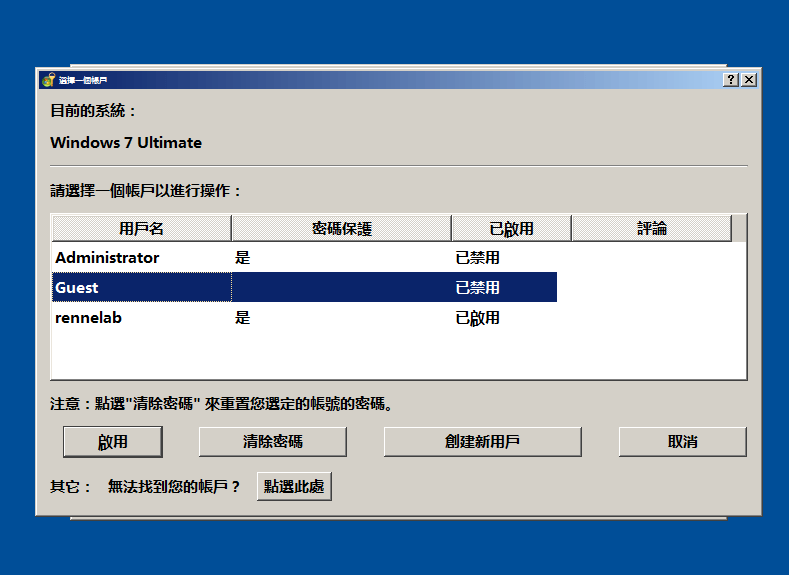Click the 啟用 button
The image size is (789, 575).
[113, 442]
